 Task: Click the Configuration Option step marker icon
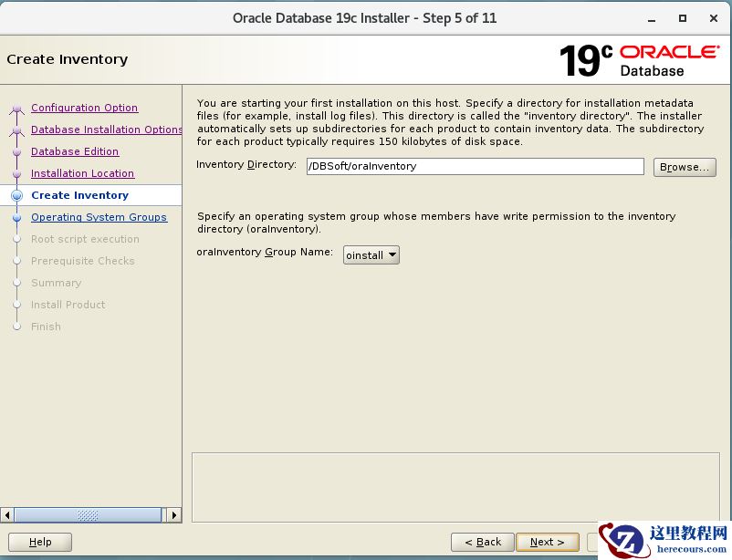click(16, 109)
